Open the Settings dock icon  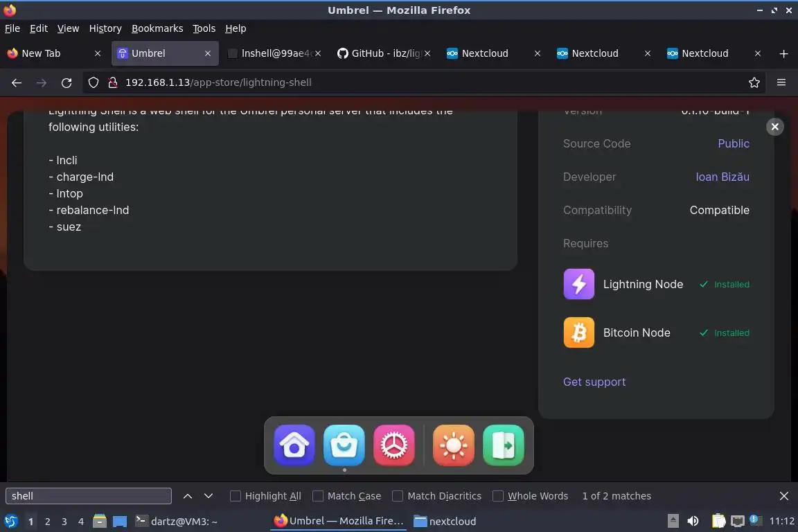tap(394, 445)
